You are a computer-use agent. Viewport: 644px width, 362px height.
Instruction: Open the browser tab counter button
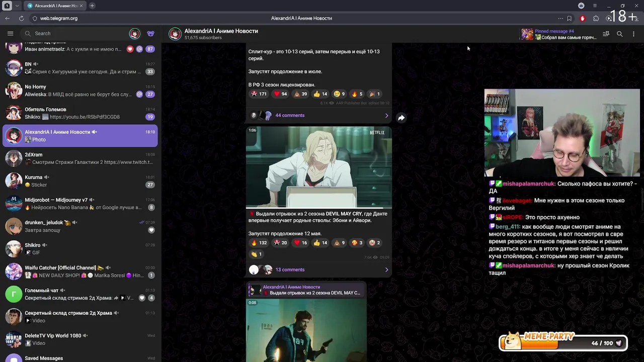7,6
